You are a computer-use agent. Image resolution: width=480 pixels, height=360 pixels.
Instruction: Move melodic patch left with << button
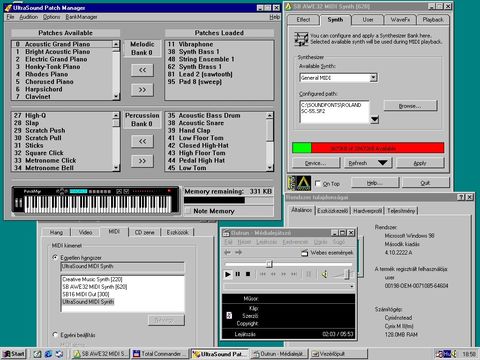(142, 70)
